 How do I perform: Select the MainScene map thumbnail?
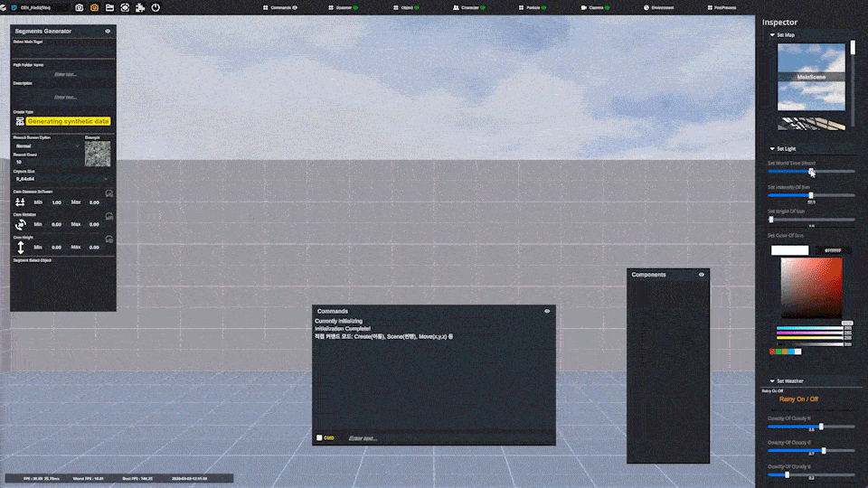(x=811, y=77)
